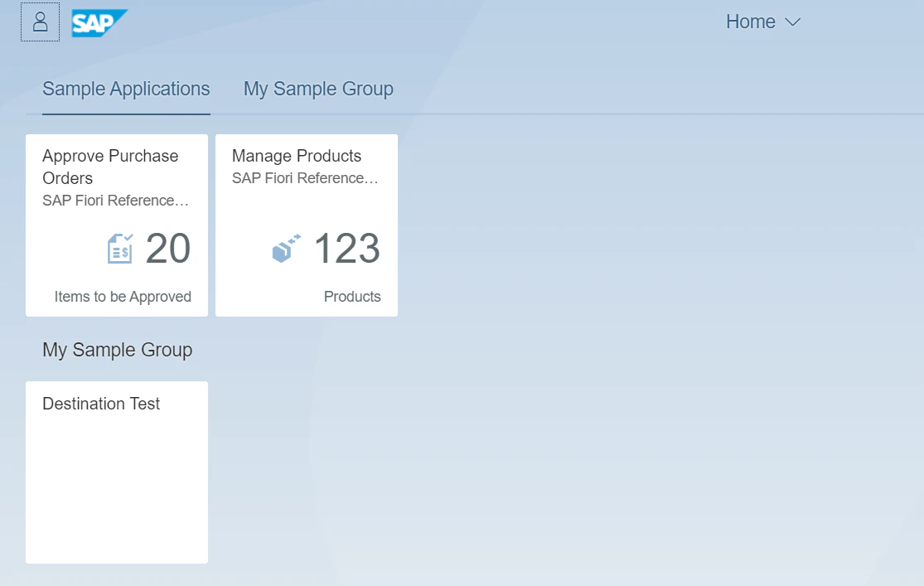Open the user profile icon

pyautogui.click(x=40, y=22)
